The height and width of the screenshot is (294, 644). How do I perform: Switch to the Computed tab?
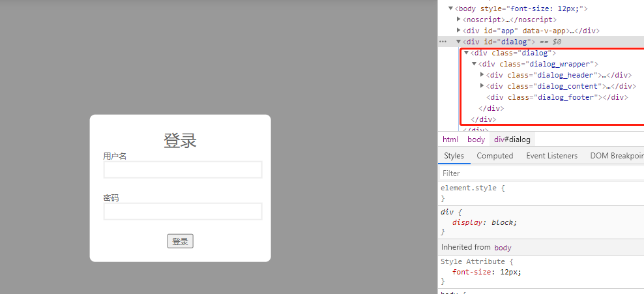click(495, 156)
